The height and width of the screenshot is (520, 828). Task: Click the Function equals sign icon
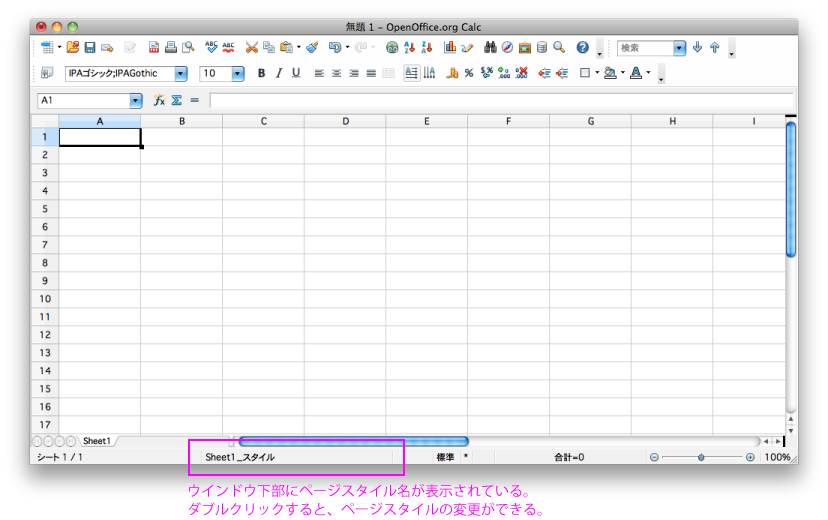click(195, 100)
